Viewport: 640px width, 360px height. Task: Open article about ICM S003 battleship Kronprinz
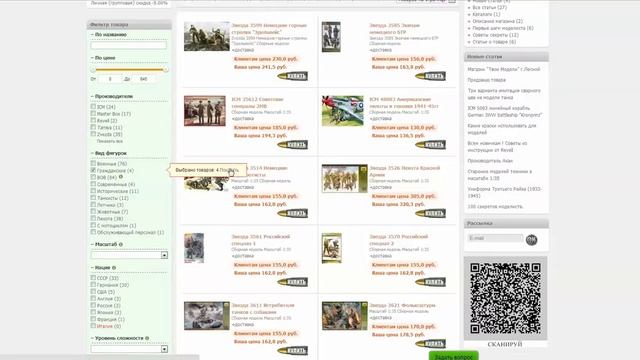pos(505,111)
